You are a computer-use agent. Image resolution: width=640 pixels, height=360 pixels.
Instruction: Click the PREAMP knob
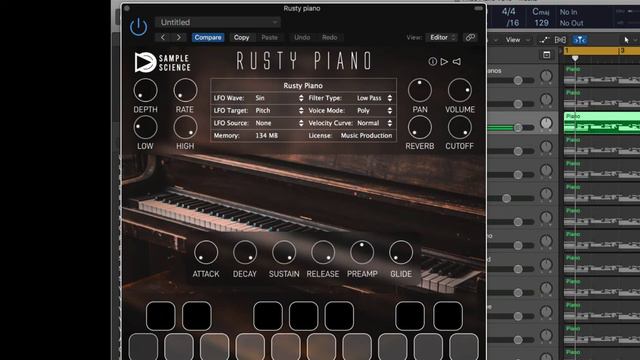pos(362,252)
